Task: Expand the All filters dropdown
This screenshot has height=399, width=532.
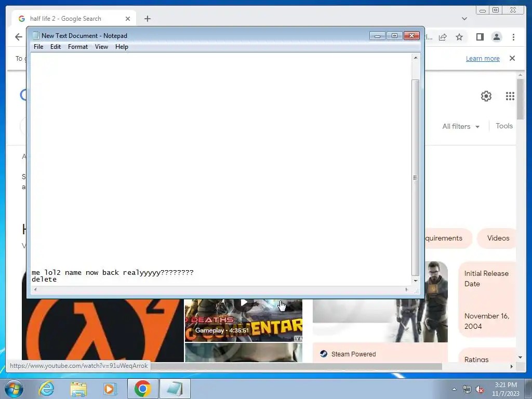Action: point(461,126)
